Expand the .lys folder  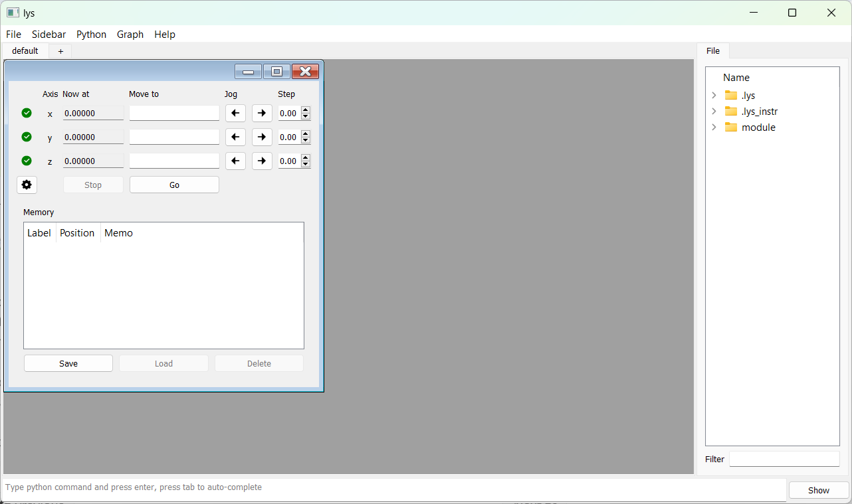(x=714, y=96)
